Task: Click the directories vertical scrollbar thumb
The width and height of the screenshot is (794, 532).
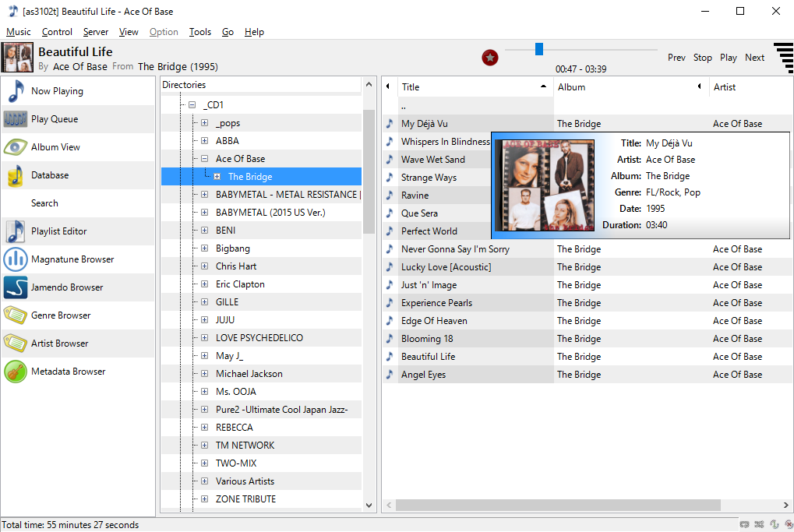Action: tap(369, 171)
